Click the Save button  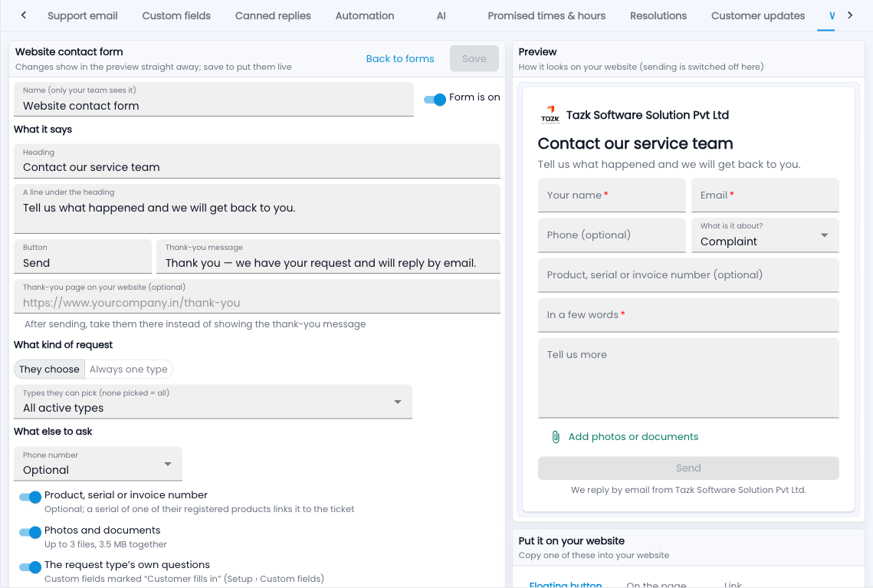pos(474,58)
